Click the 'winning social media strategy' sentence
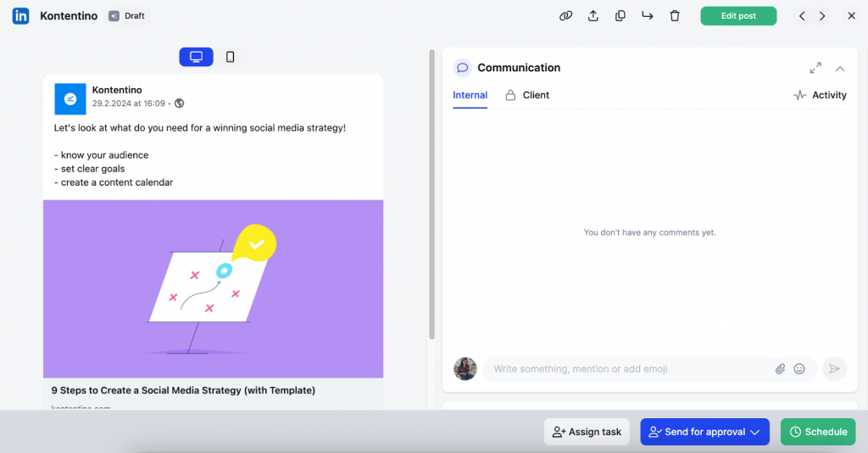Image resolution: width=868 pixels, height=453 pixels. (200, 128)
